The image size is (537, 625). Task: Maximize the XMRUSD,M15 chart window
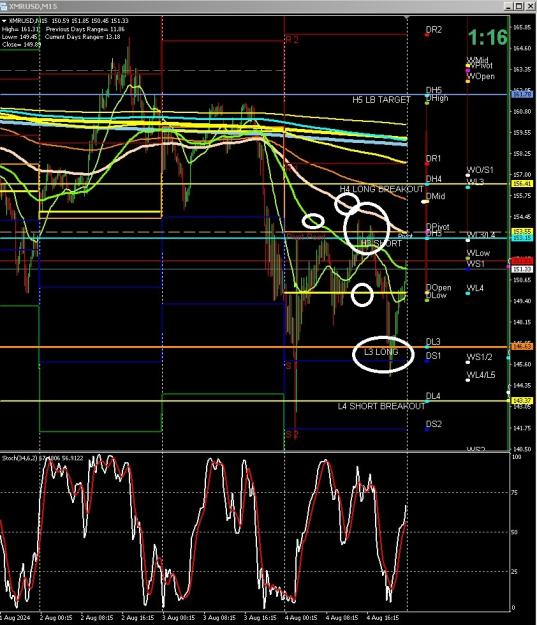coord(519,6)
